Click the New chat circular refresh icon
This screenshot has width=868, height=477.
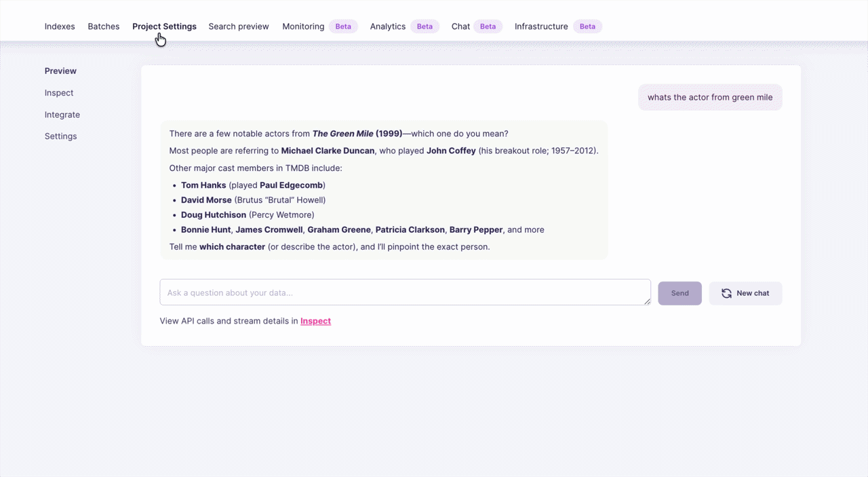726,293
